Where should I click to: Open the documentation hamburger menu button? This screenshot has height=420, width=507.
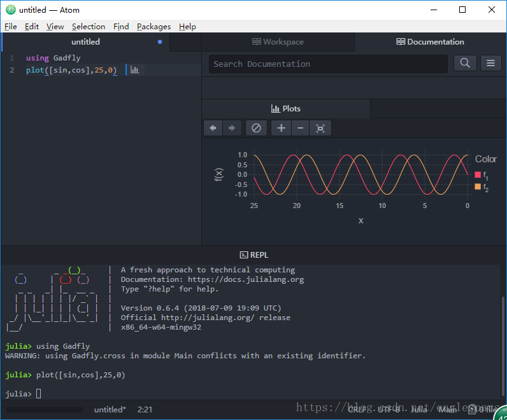[490, 63]
